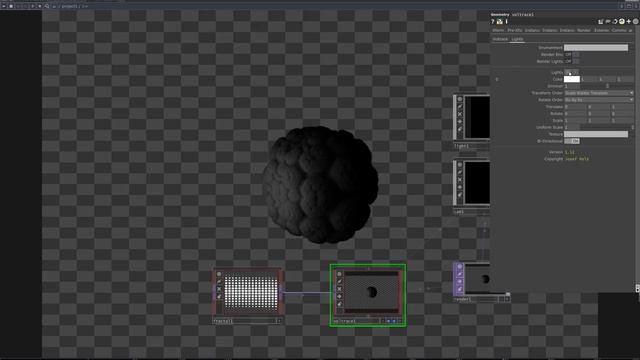Toggle X flag on fractal1 node

point(219,289)
